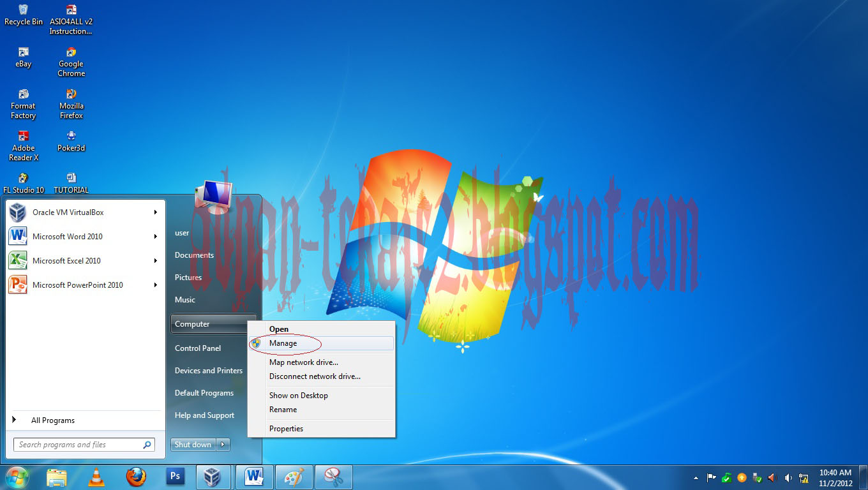
Task: Switch to VirtualBox on the taskbar
Action: coord(214,477)
